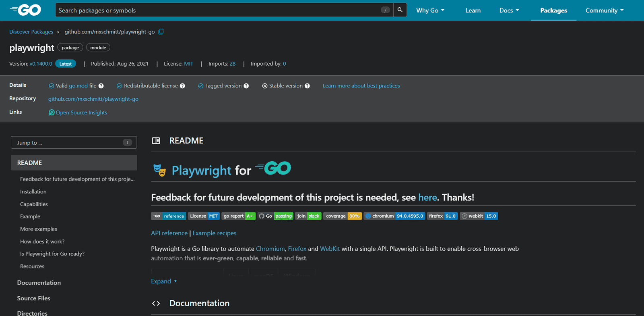Open the go.mod link in Details

point(78,86)
